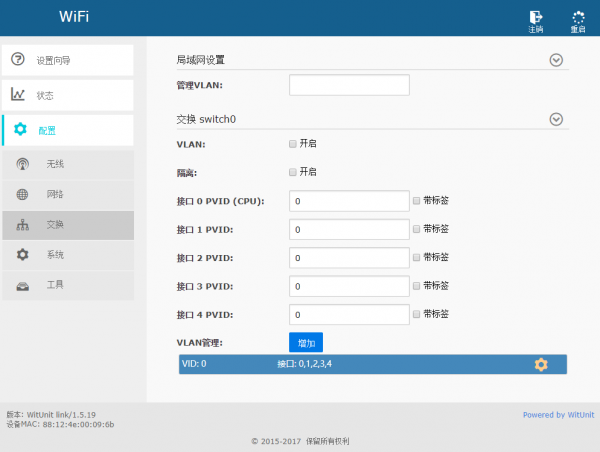Collapse the 交换 switch0 section chevron

tap(556, 119)
